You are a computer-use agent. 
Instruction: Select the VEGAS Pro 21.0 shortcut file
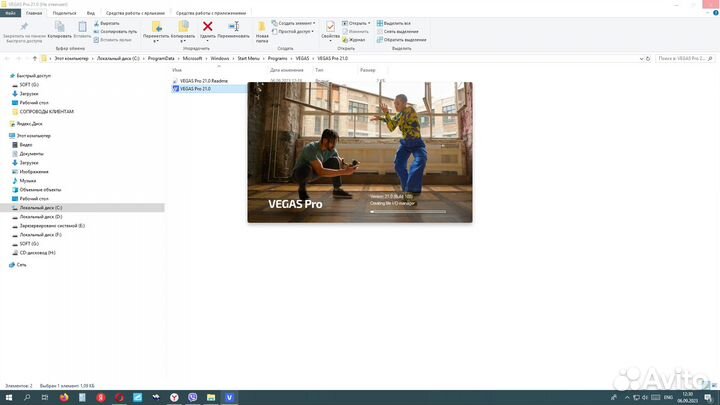point(195,89)
